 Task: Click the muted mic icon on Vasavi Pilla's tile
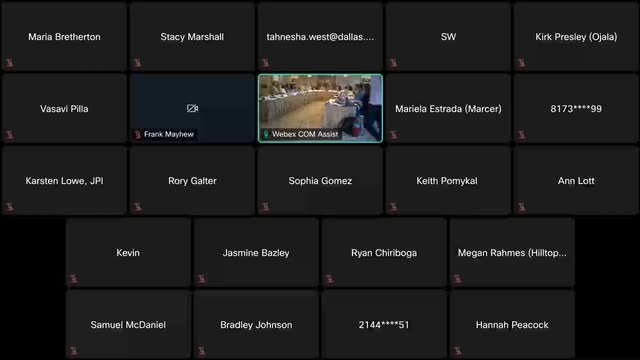9,135
